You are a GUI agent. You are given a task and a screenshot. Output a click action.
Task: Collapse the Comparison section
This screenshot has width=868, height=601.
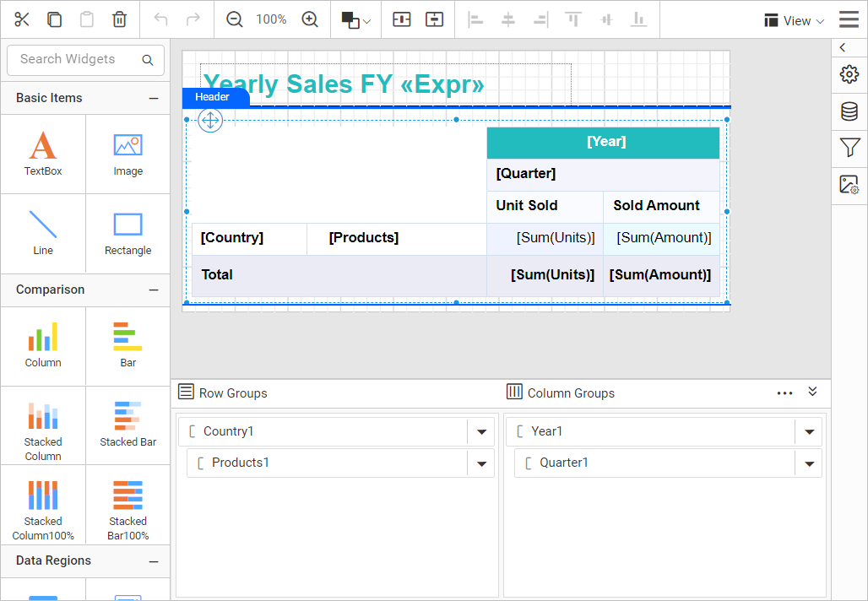[x=154, y=290]
